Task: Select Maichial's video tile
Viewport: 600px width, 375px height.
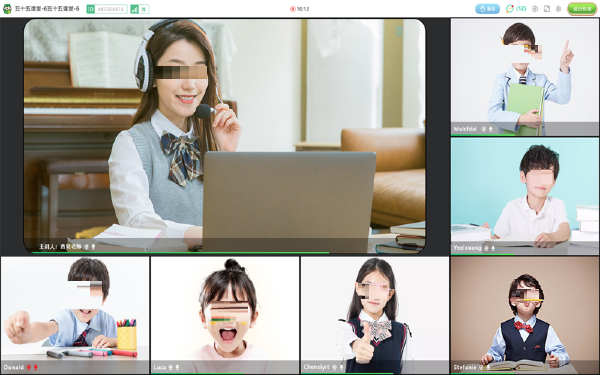Action: coord(525,77)
